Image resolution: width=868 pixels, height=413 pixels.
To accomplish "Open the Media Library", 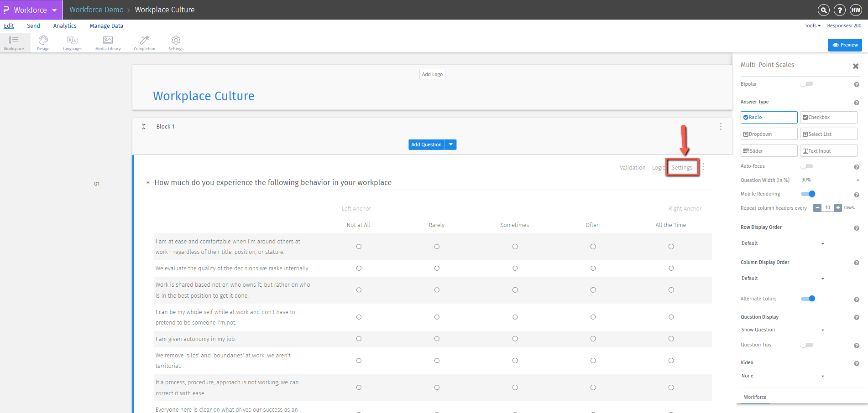I will coord(108,43).
